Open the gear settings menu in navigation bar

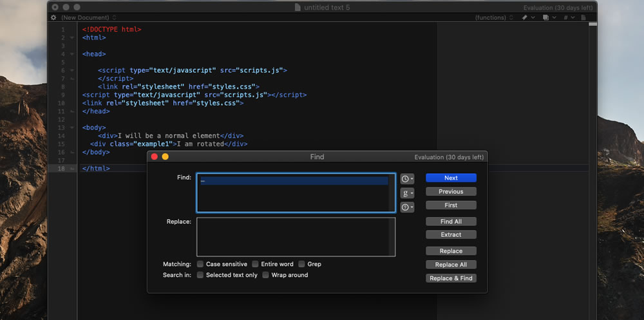click(53, 17)
